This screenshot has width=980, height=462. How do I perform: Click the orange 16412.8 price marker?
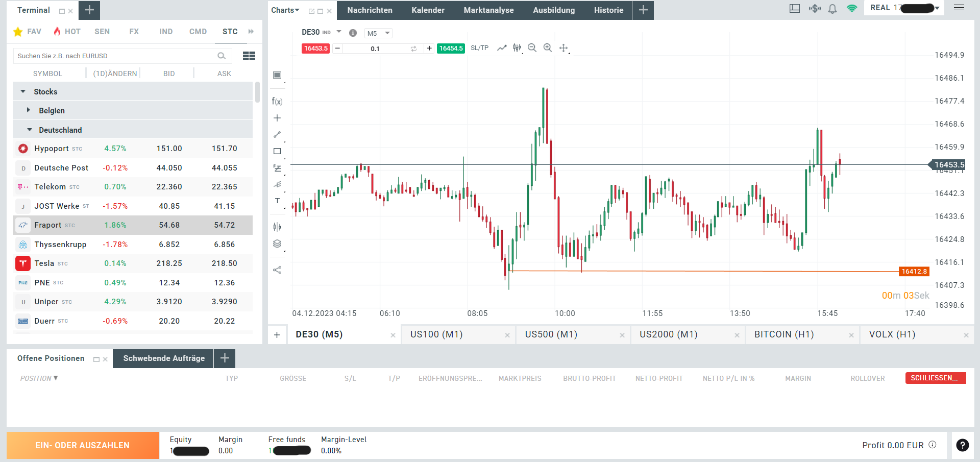[x=914, y=272]
